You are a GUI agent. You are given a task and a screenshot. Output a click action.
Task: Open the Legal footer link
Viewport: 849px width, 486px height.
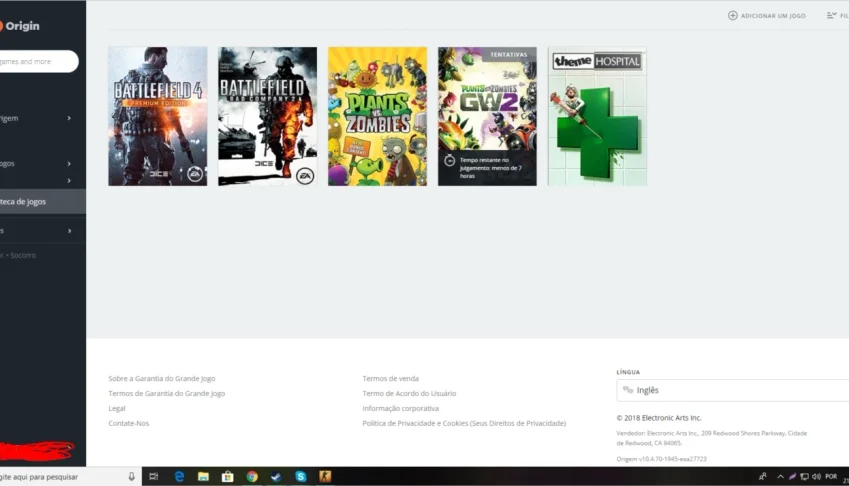click(116, 409)
